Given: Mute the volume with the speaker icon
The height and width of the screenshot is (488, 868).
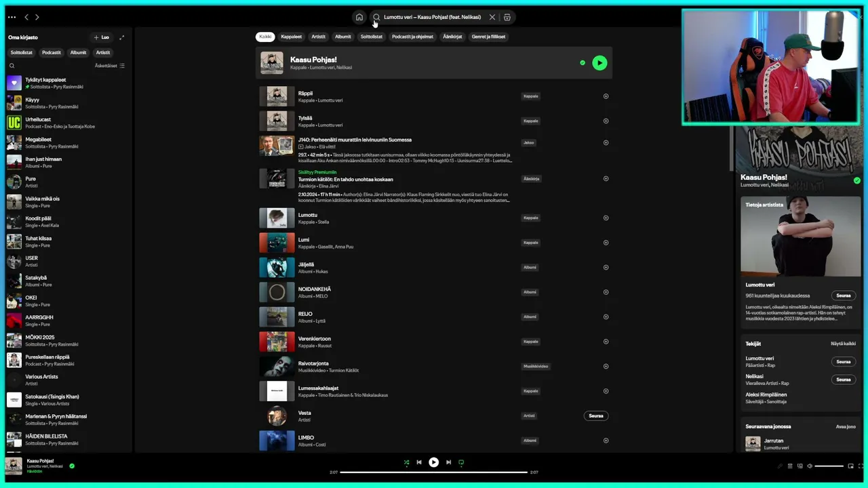Looking at the screenshot, I should point(809,466).
